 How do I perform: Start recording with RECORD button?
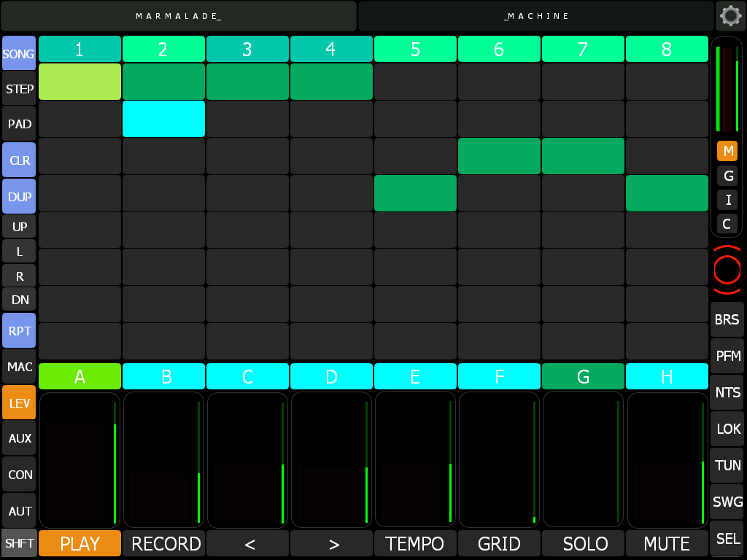pyautogui.click(x=164, y=543)
